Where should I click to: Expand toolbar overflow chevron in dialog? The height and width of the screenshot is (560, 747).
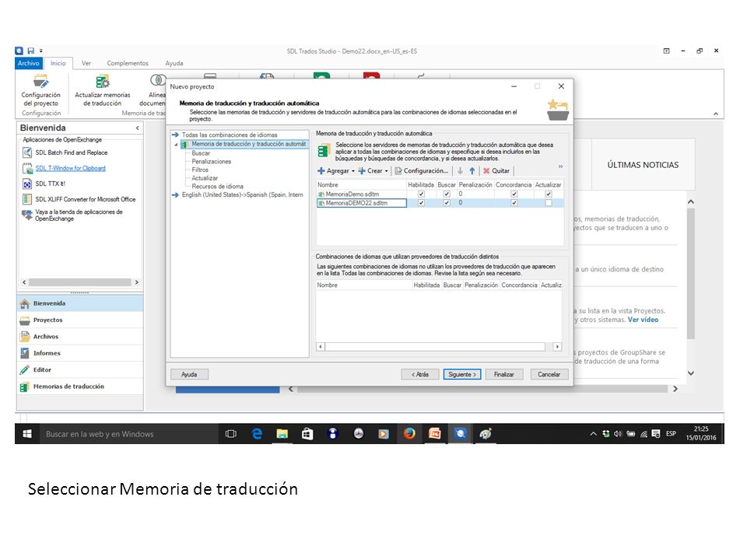[560, 166]
